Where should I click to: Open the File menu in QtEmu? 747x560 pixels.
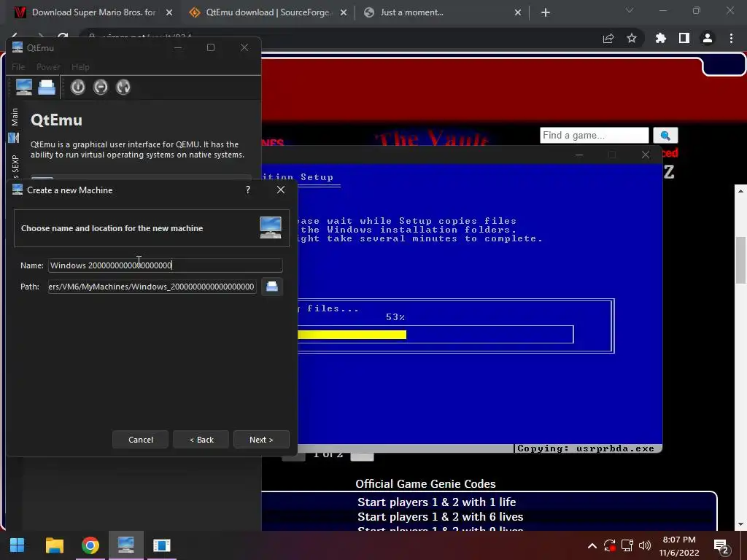tap(18, 67)
